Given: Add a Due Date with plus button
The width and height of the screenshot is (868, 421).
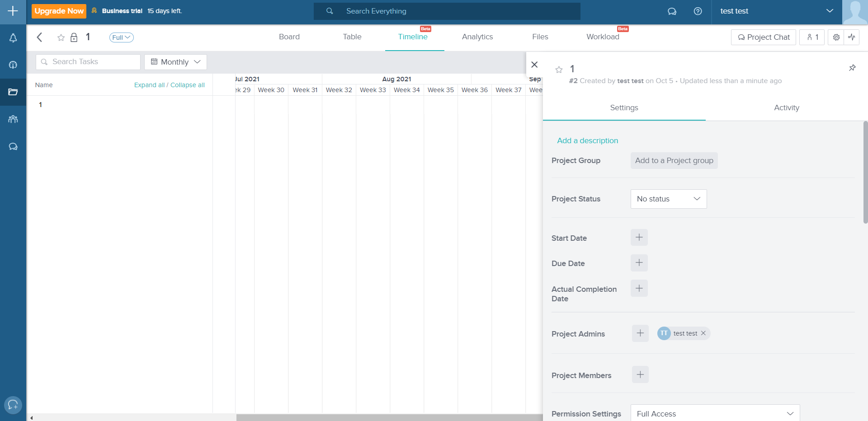Looking at the screenshot, I should [x=639, y=263].
